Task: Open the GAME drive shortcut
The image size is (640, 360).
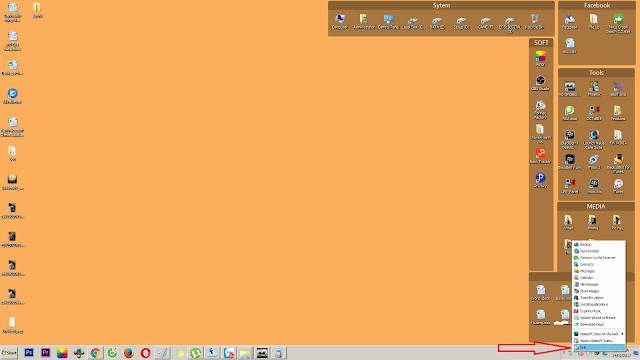Action: (x=485, y=22)
